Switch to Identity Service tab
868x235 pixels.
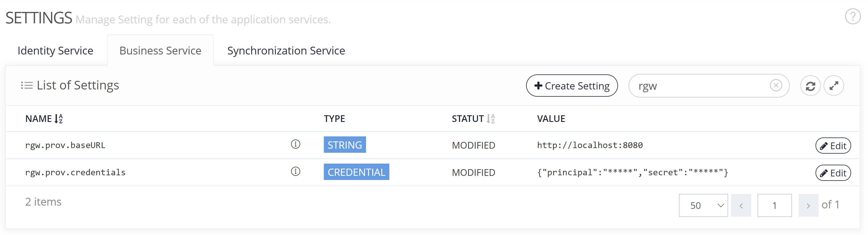pos(55,51)
